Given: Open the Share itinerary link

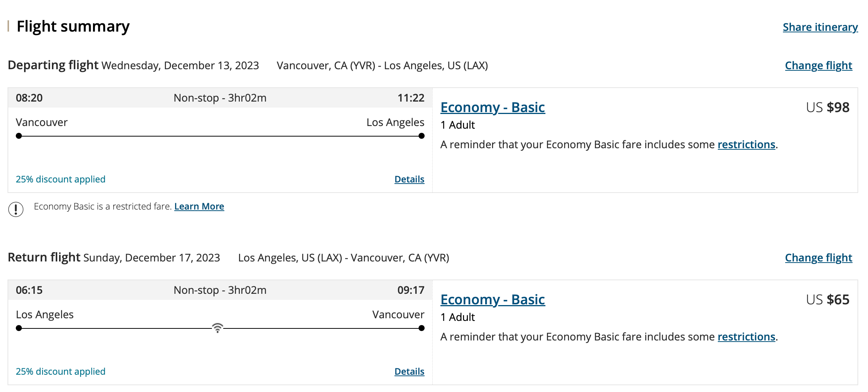Looking at the screenshot, I should 820,27.
